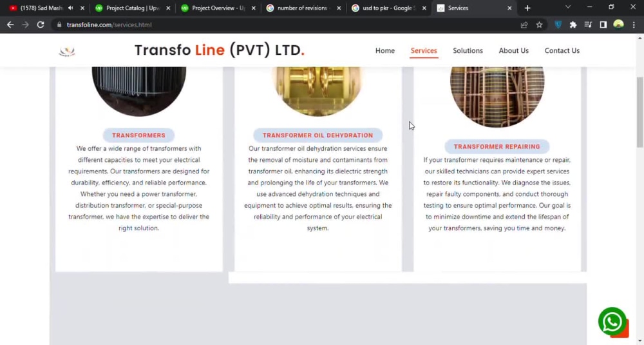644x345 pixels.
Task: Click the TRANSFORMER REPAIRING badge
Action: point(497,147)
